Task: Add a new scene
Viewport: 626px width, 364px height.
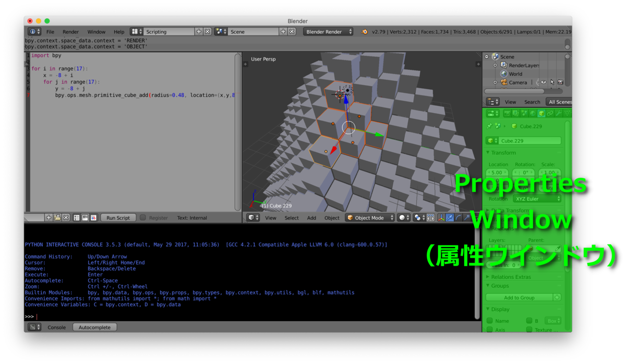Action: click(283, 32)
